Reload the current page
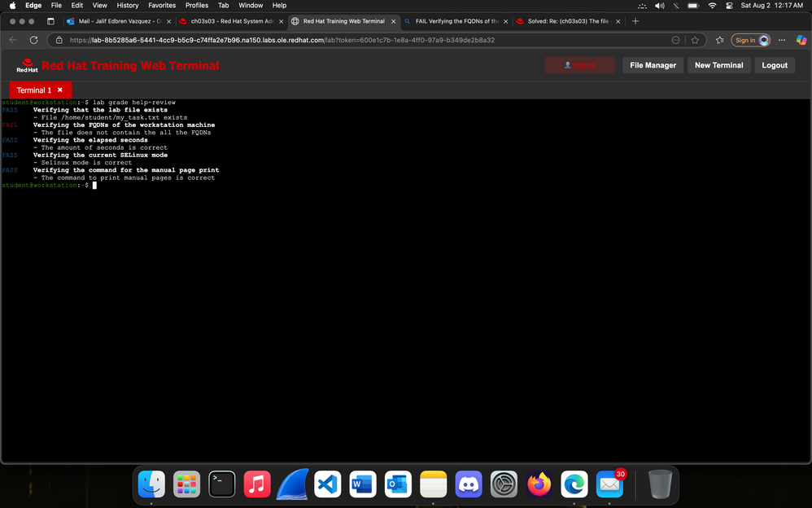Image resolution: width=812 pixels, height=508 pixels. [x=33, y=40]
